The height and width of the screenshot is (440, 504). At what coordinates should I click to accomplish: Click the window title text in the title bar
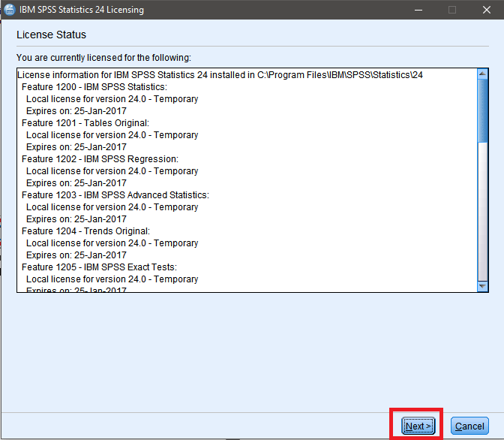tap(82, 10)
